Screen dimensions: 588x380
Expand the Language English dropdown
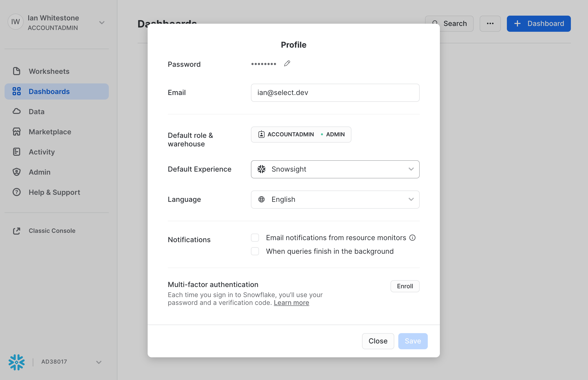pos(335,200)
